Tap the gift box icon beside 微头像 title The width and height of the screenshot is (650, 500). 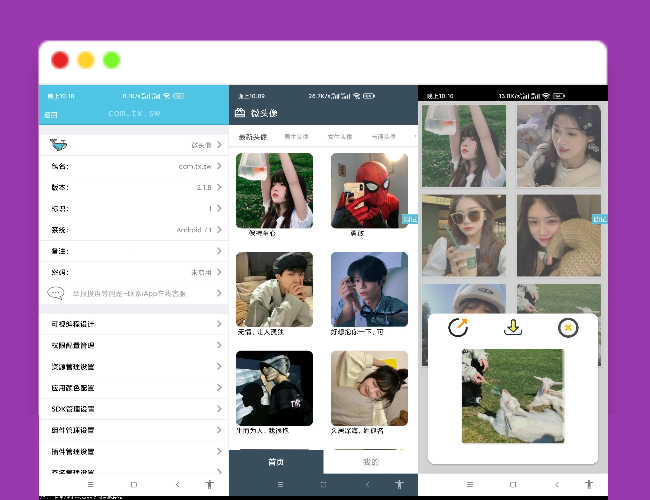240,112
